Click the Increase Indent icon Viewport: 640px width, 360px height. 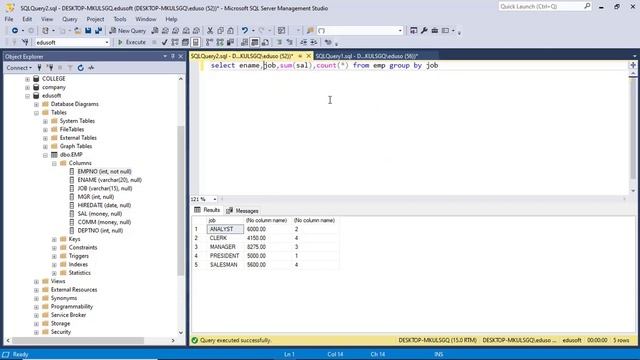click(x=314, y=42)
